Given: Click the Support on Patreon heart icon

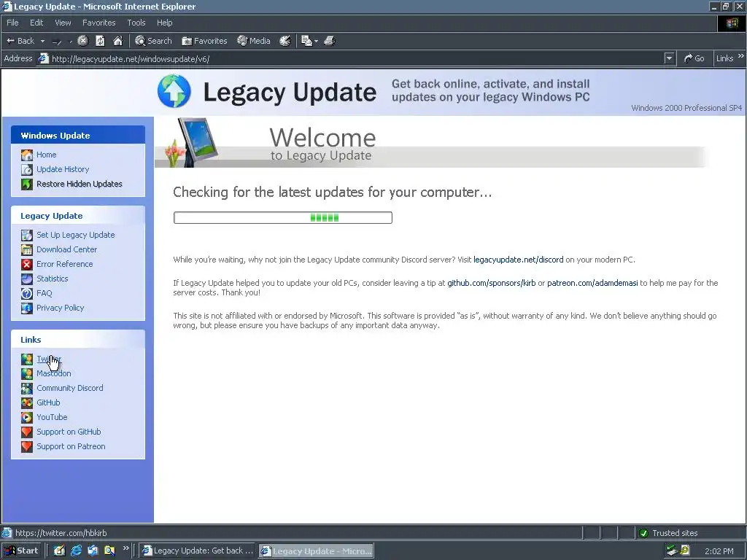Looking at the screenshot, I should (27, 447).
